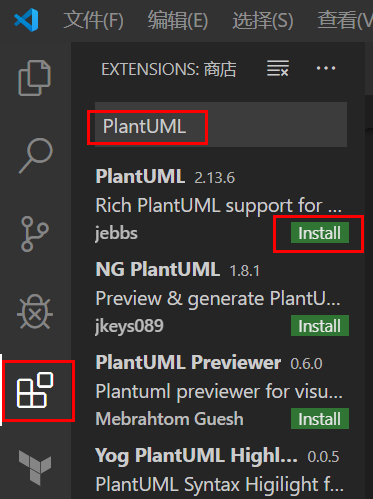Viewport: 373px width, 499px height.
Task: Open the Explorer view in activity bar
Action: tap(35, 78)
